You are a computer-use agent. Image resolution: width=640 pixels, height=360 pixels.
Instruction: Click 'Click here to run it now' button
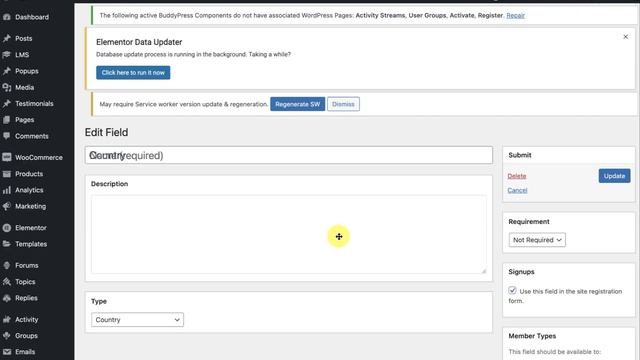tap(133, 73)
